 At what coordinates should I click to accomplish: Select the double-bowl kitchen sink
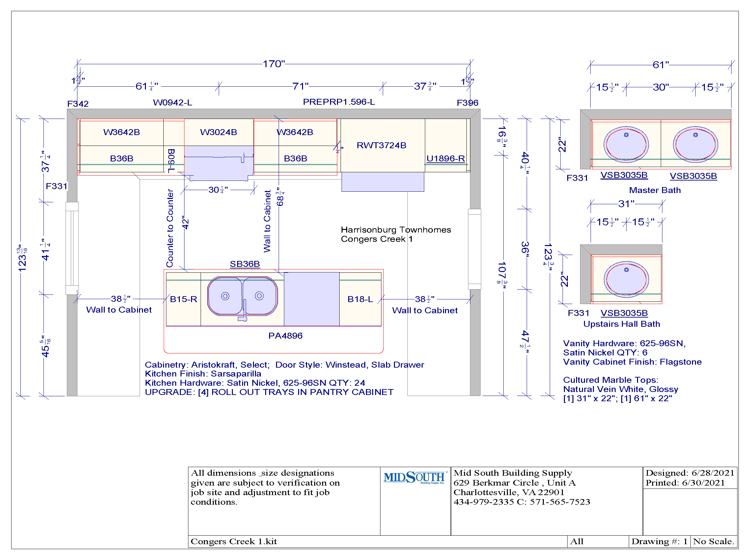(242, 296)
